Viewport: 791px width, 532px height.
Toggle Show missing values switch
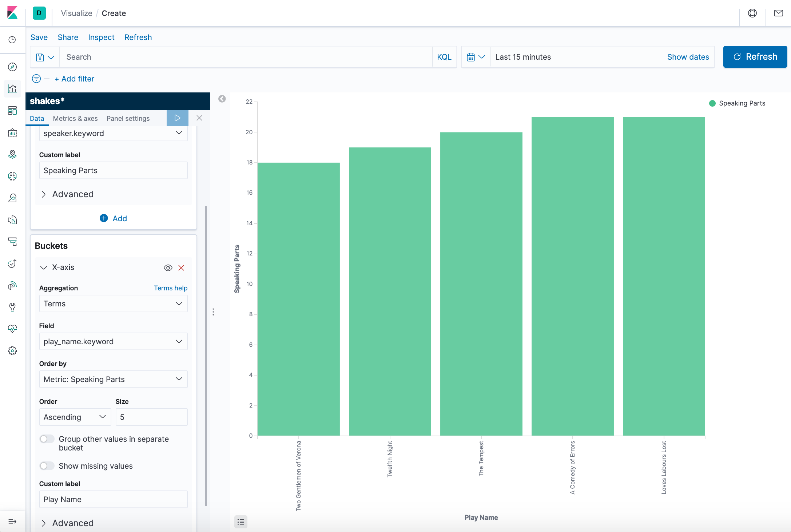[46, 465]
